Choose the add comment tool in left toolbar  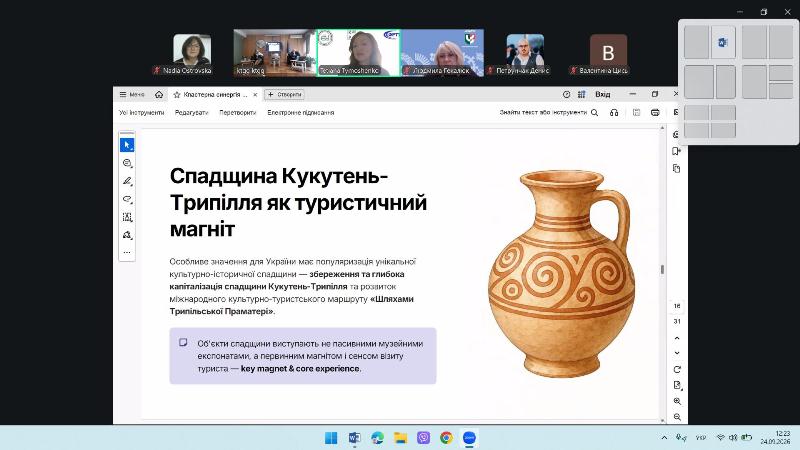(x=127, y=163)
